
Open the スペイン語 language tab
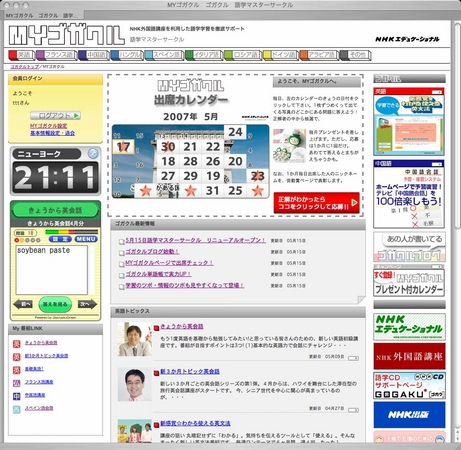pos(164,55)
